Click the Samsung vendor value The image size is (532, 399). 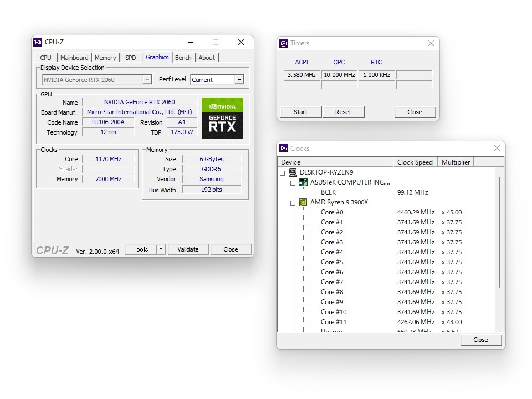click(x=212, y=179)
